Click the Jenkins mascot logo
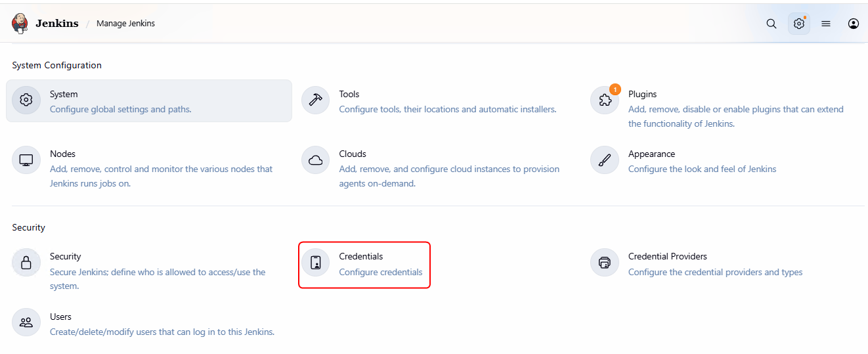Image resolution: width=868 pixels, height=354 pixels. [20, 24]
